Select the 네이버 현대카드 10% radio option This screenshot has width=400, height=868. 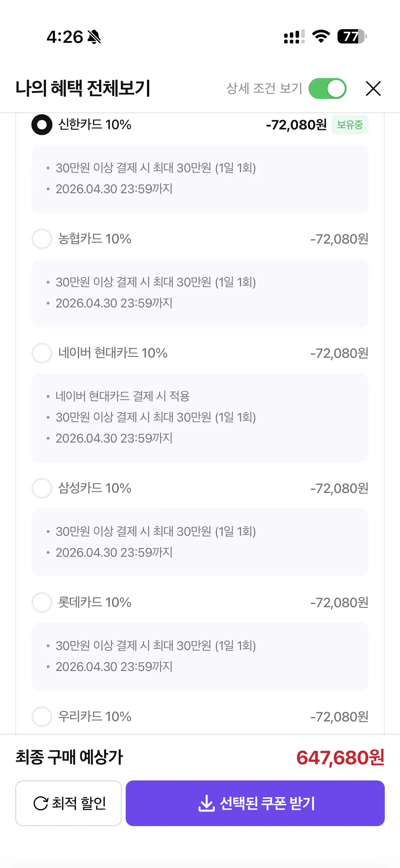(42, 353)
